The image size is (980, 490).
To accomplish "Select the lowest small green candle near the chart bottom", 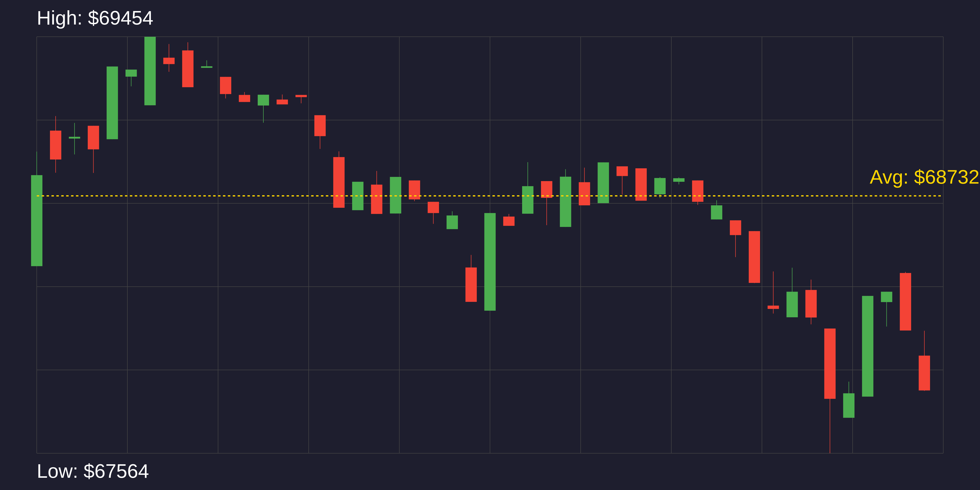I will (x=849, y=405).
